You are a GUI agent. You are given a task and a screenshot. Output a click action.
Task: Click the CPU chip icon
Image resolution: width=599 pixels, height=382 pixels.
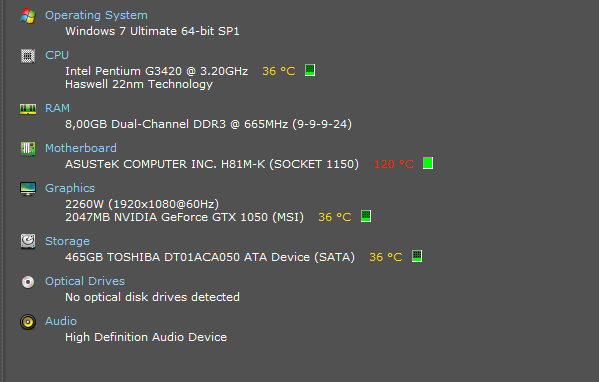28,56
